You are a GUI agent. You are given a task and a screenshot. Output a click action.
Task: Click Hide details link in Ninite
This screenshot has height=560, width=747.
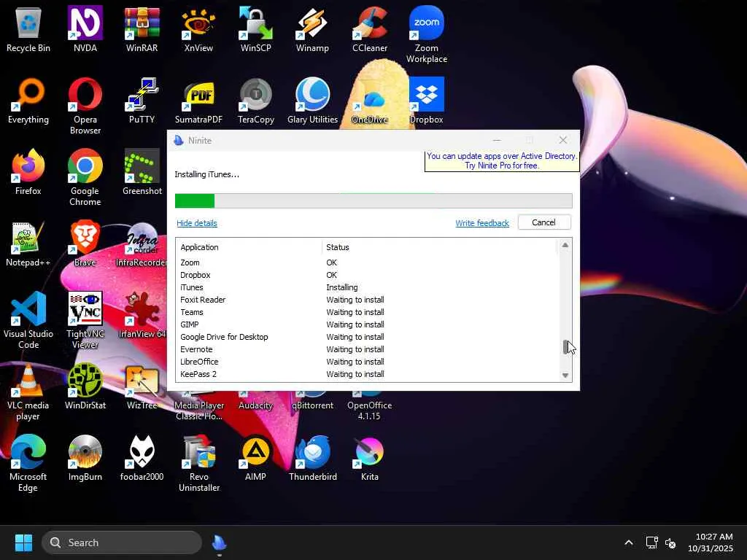(x=197, y=223)
